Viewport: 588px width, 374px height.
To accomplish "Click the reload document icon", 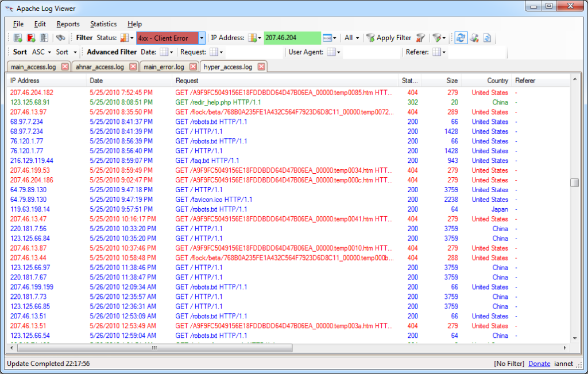I will coord(487,38).
